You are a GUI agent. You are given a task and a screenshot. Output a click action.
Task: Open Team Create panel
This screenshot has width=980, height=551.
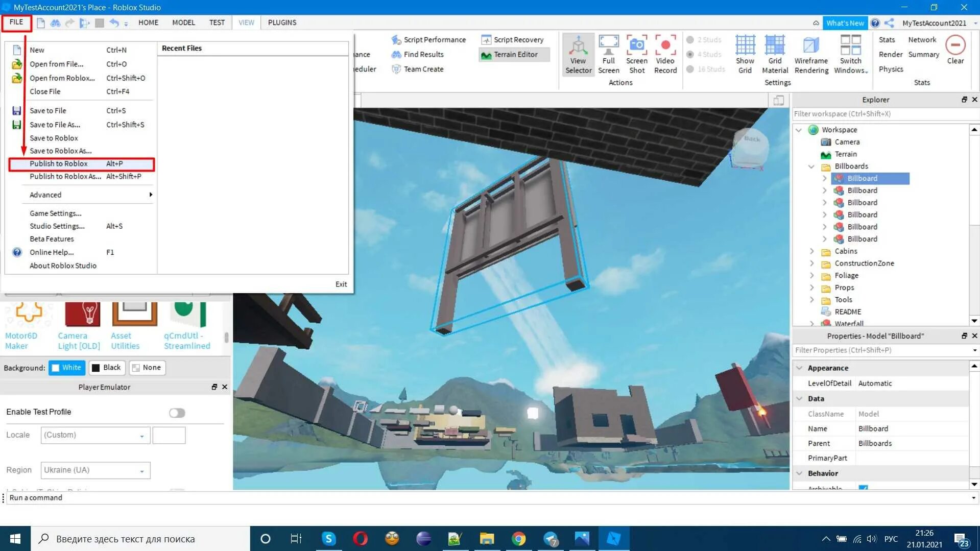(x=417, y=69)
